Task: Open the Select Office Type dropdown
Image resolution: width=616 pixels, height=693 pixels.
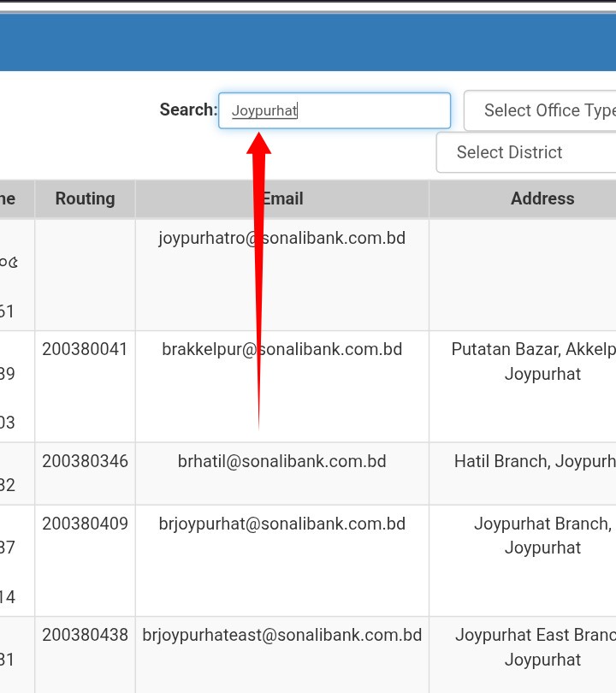Action: 540,110
